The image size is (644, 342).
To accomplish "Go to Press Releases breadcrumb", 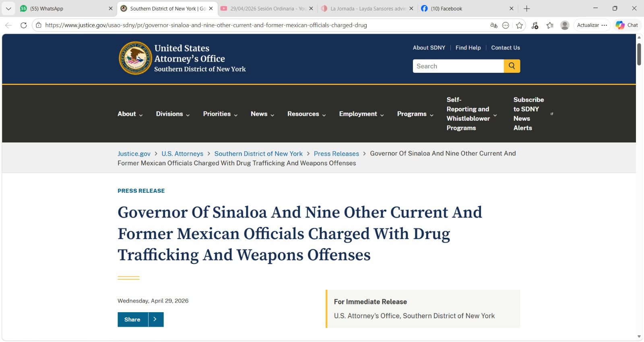I will click(x=336, y=154).
